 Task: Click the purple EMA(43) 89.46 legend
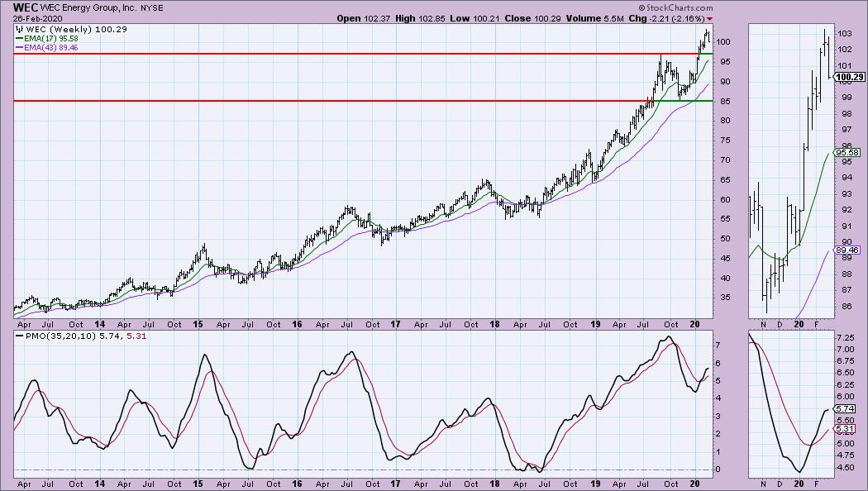point(47,48)
